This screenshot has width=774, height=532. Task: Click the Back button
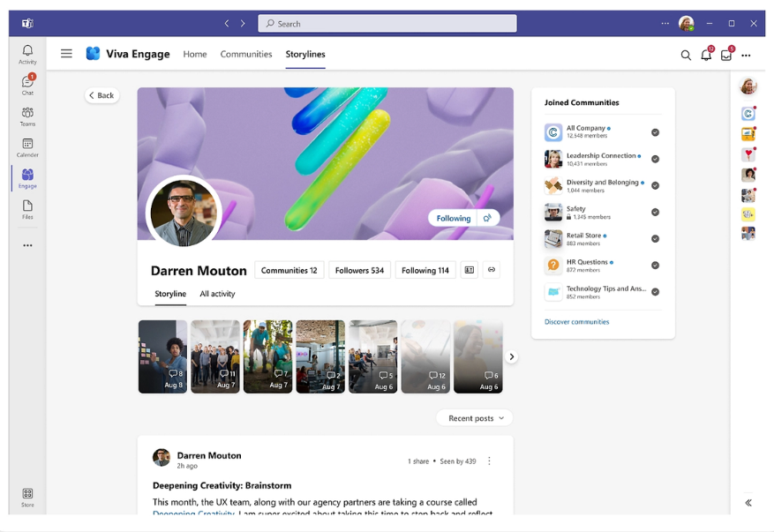coord(101,95)
